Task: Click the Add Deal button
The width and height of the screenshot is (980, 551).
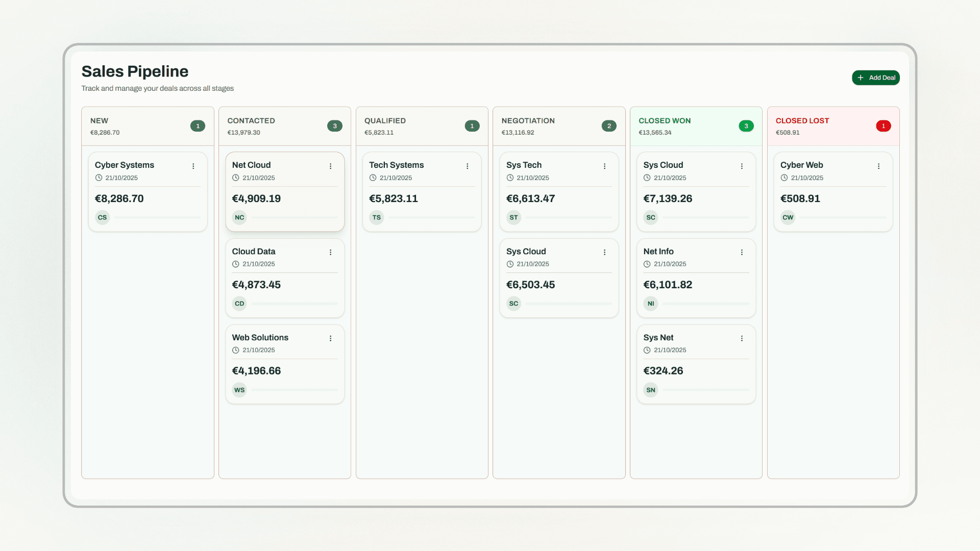Action: (876, 78)
